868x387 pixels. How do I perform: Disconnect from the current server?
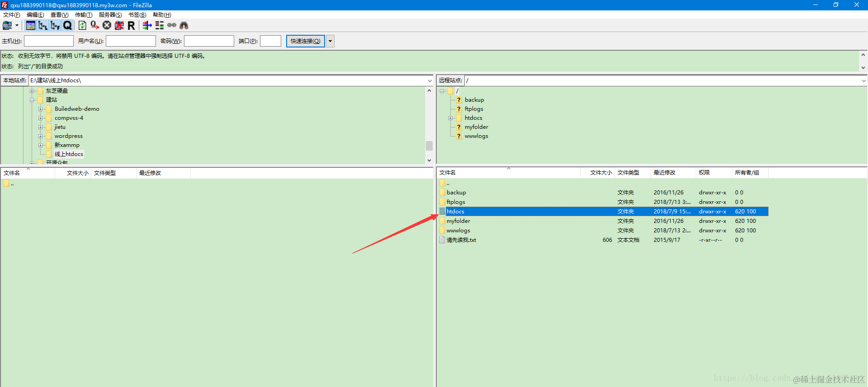[x=119, y=25]
